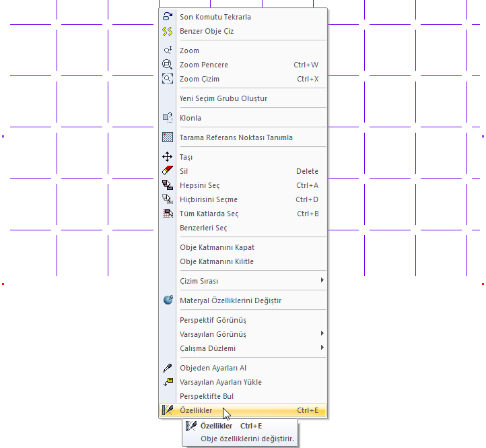This screenshot has height=448, width=486.
Task: Choose Zoom Pencere from the menu
Action: 243,65
